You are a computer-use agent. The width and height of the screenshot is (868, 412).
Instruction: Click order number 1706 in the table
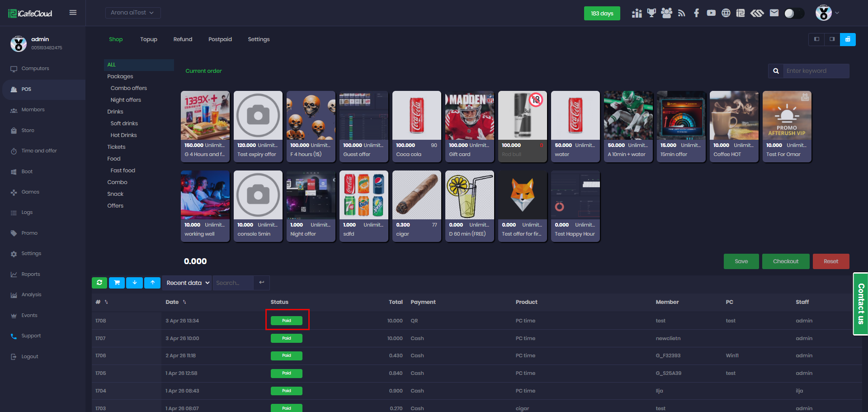click(101, 356)
